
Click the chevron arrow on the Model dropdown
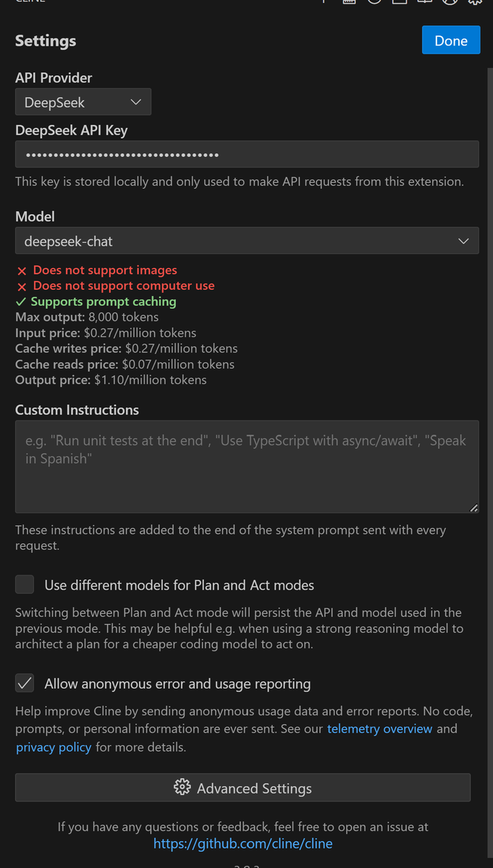tap(463, 241)
